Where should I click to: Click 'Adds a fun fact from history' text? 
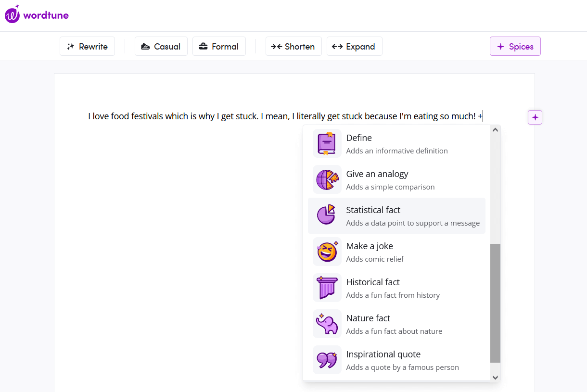(x=393, y=295)
